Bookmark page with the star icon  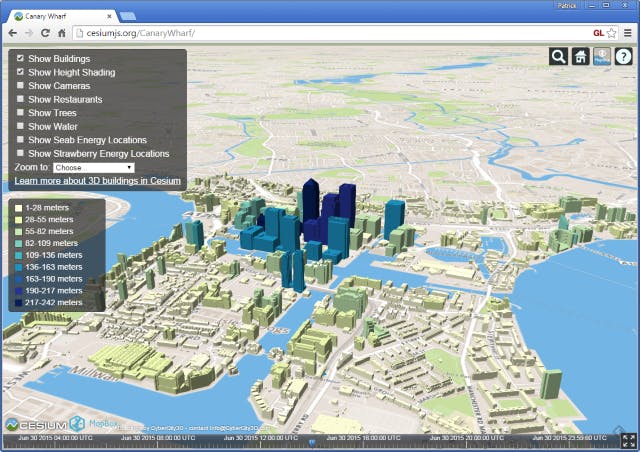(x=611, y=33)
